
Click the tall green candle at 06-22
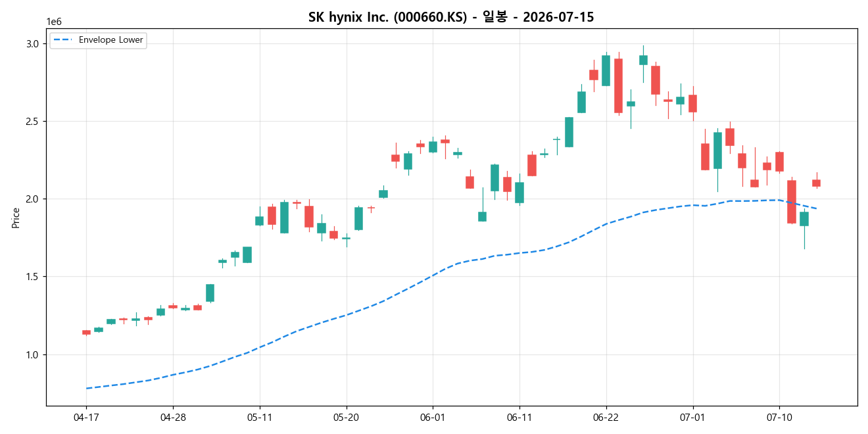coord(606,70)
